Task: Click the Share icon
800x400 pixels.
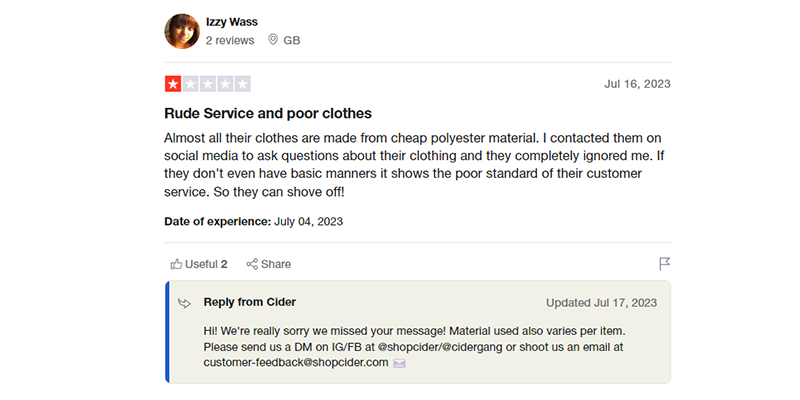Action: click(252, 264)
